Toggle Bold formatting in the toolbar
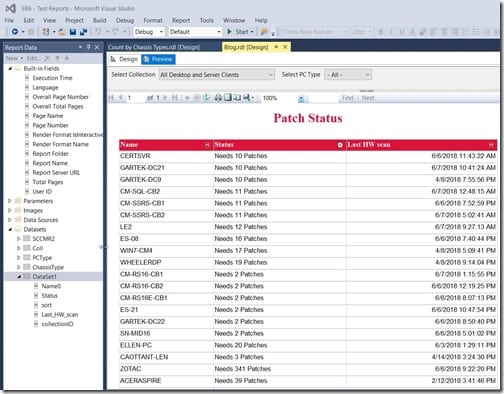504x394 pixels. pyautogui.click(x=381, y=32)
